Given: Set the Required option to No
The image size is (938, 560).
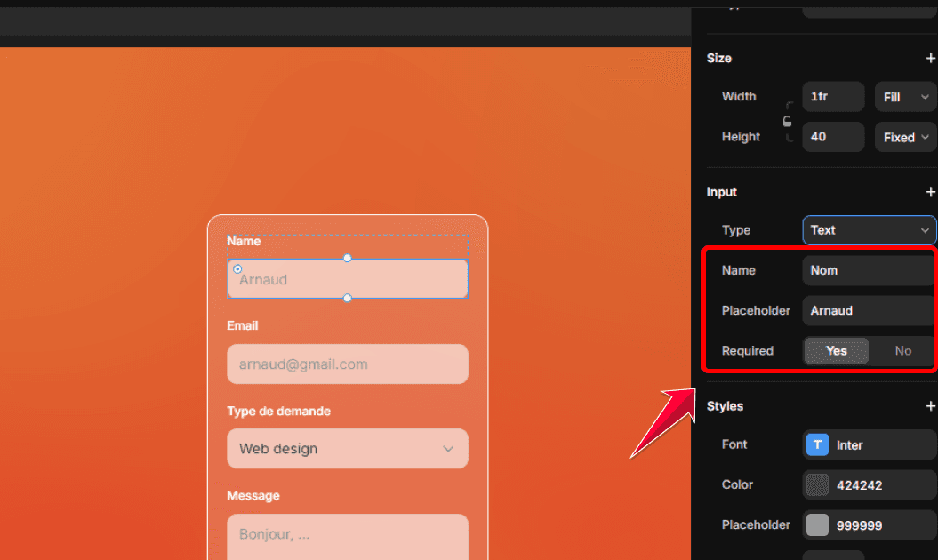Looking at the screenshot, I should (x=902, y=350).
